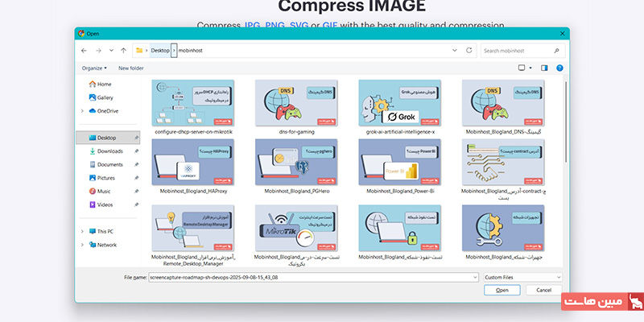Click the Refresh icon in address bar

coord(469,51)
